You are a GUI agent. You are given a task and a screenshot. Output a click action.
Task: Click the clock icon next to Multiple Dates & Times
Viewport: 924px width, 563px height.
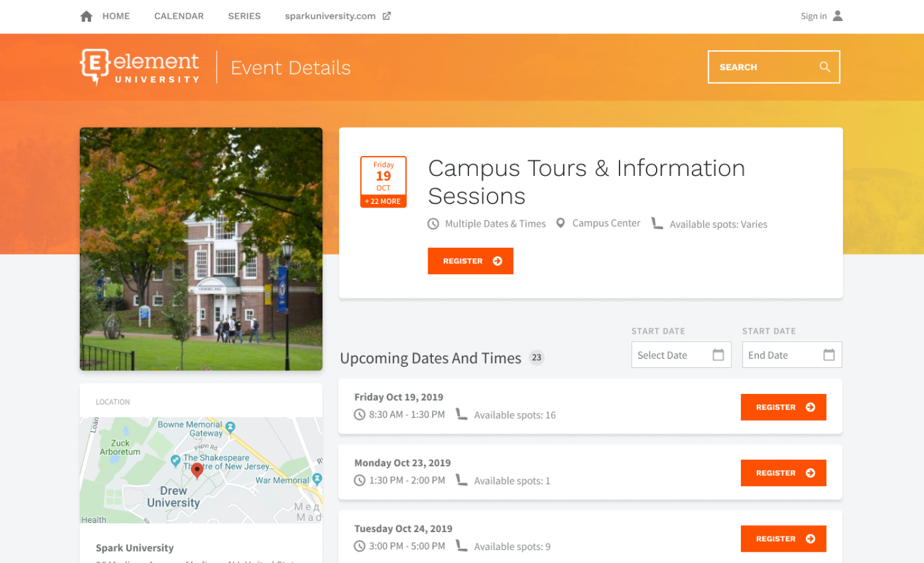coord(433,223)
